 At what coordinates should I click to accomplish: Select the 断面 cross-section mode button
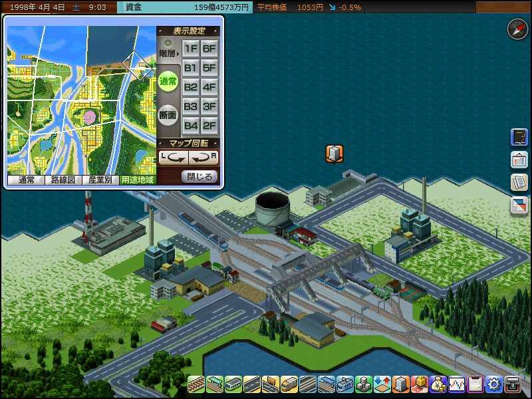click(168, 115)
